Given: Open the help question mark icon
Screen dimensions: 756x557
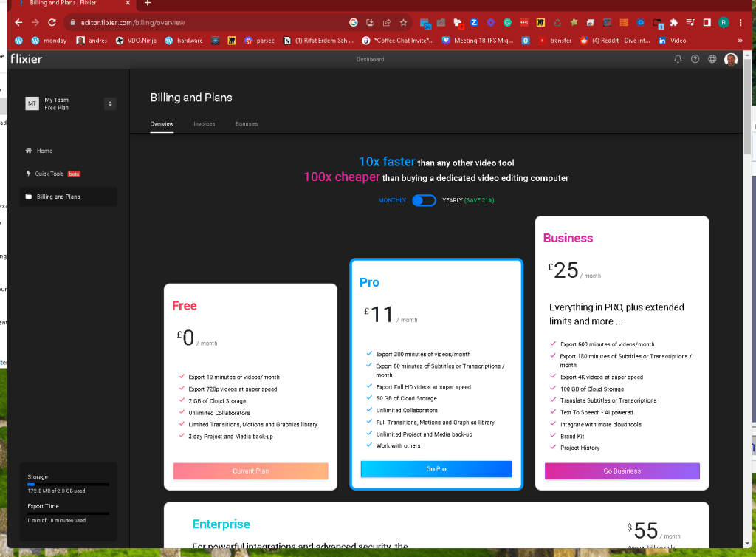Looking at the screenshot, I should 695,59.
